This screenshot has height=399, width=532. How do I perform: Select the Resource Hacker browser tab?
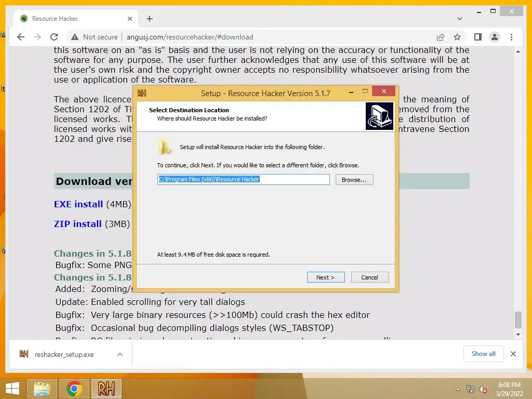(x=76, y=19)
